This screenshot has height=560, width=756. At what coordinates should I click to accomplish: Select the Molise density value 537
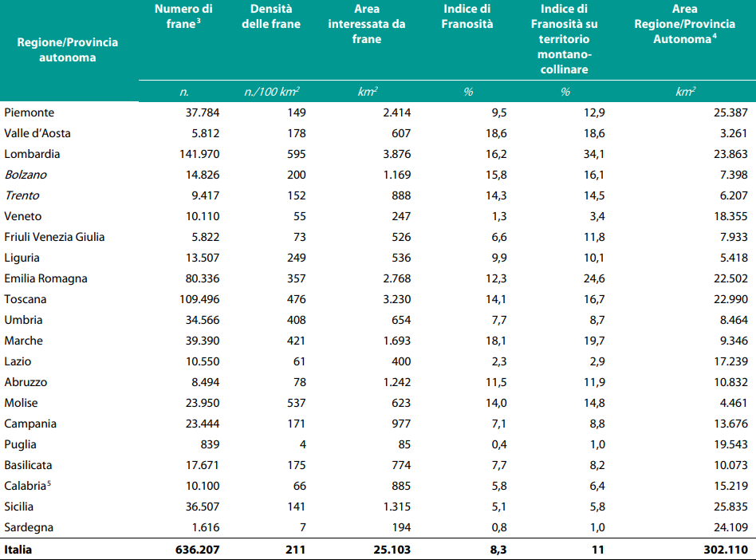tap(296, 403)
